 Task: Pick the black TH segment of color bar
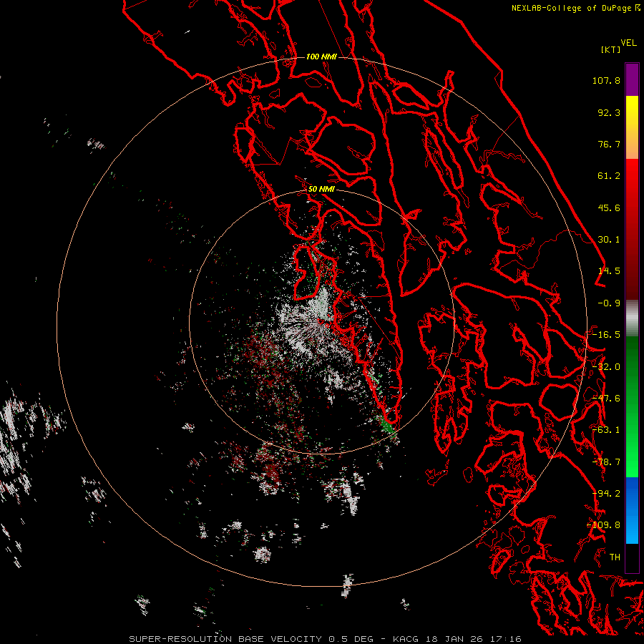pos(632,557)
